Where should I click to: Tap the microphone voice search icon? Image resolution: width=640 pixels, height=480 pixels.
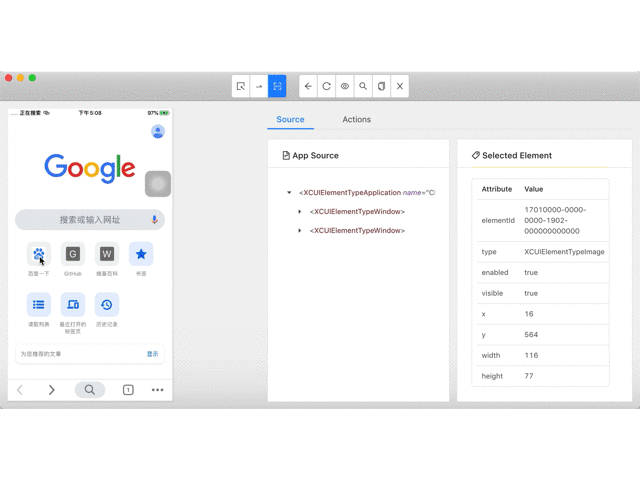(x=154, y=220)
